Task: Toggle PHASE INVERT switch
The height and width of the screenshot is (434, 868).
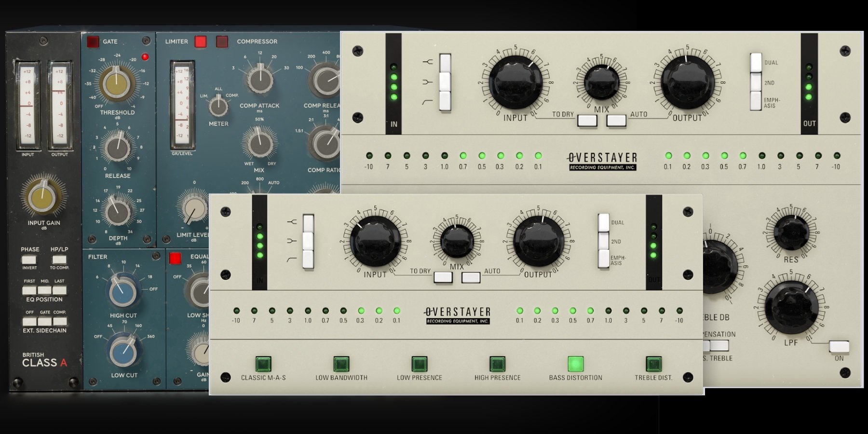Action: pyautogui.click(x=29, y=259)
